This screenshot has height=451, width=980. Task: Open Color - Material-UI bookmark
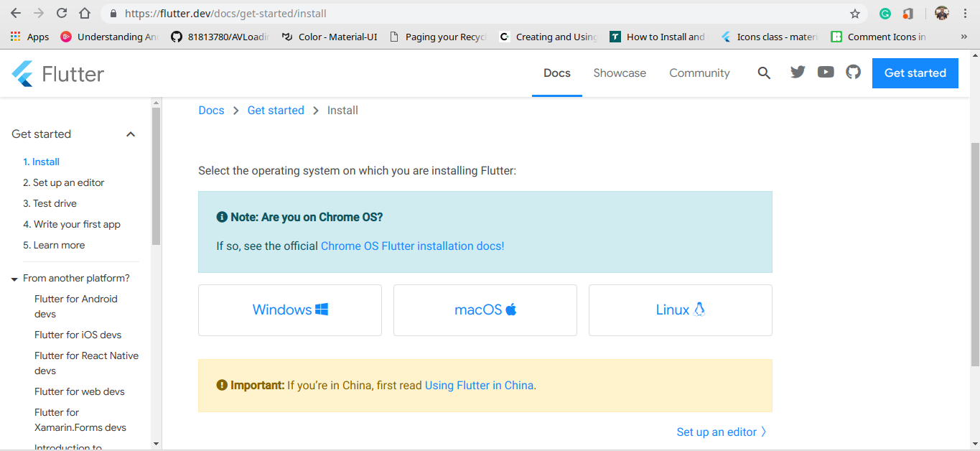click(330, 37)
